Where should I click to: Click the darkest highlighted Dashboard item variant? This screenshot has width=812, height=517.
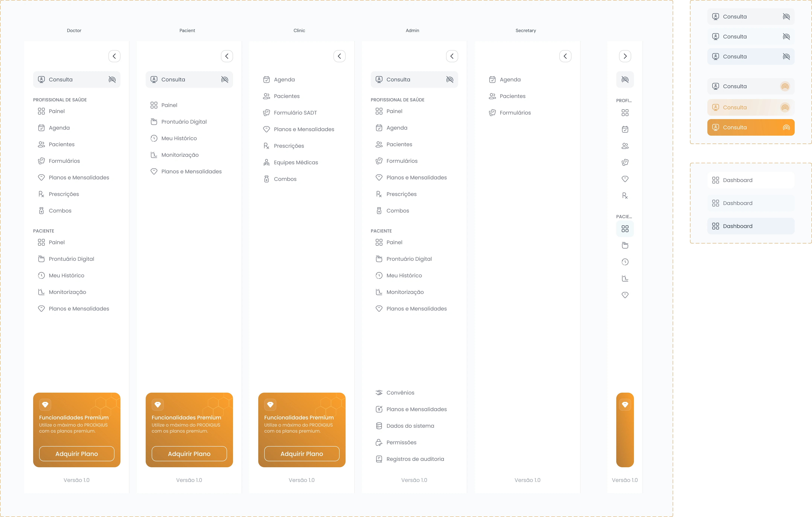[x=750, y=226]
